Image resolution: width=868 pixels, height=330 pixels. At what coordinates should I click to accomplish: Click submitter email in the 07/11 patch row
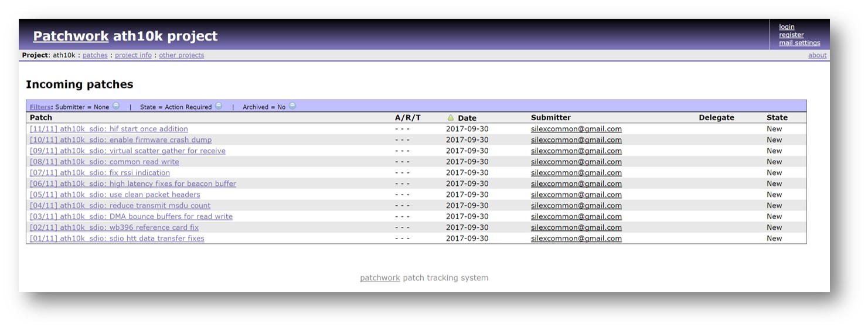[x=576, y=173]
